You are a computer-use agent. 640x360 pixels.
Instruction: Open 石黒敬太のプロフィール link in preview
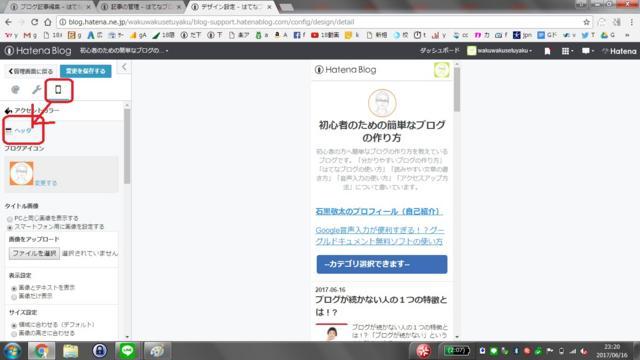tap(378, 211)
